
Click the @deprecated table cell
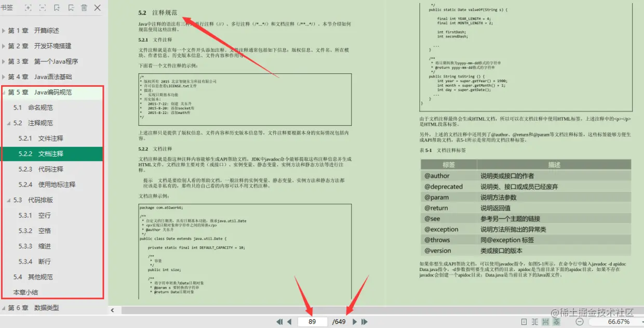(x=448, y=187)
